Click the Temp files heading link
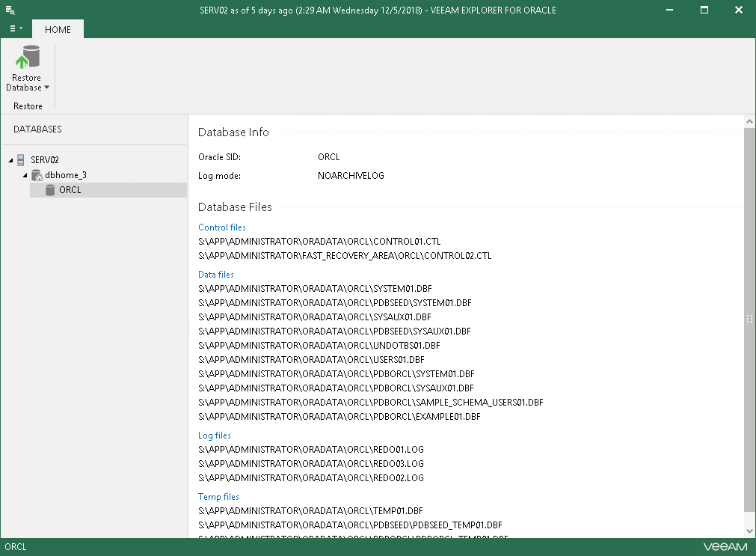The width and height of the screenshot is (756, 556). click(218, 497)
